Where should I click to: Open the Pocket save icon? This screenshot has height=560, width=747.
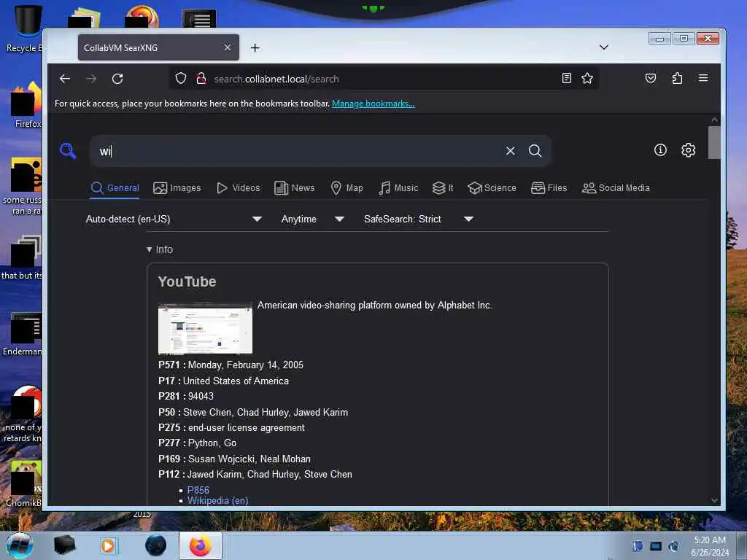tap(651, 78)
